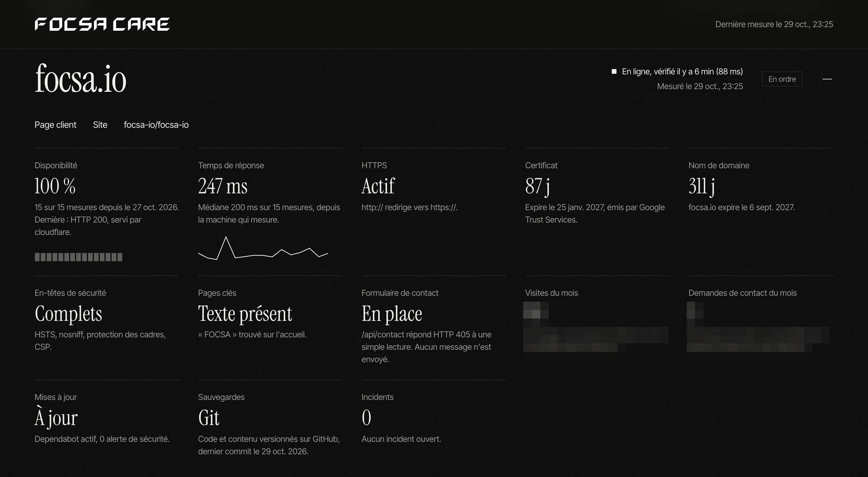Collapse the focsa.io panel with the dash icon
This screenshot has height=477, width=868.
point(827,79)
